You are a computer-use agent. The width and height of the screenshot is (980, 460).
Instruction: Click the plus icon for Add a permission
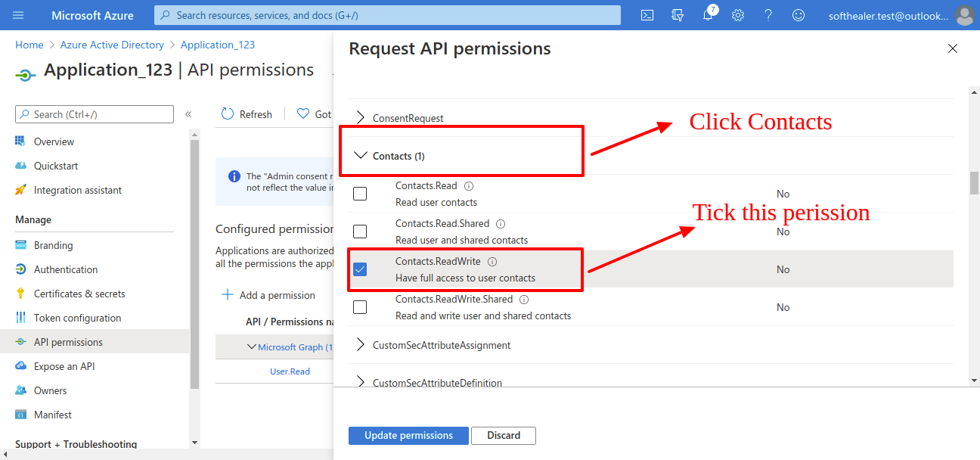(228, 294)
